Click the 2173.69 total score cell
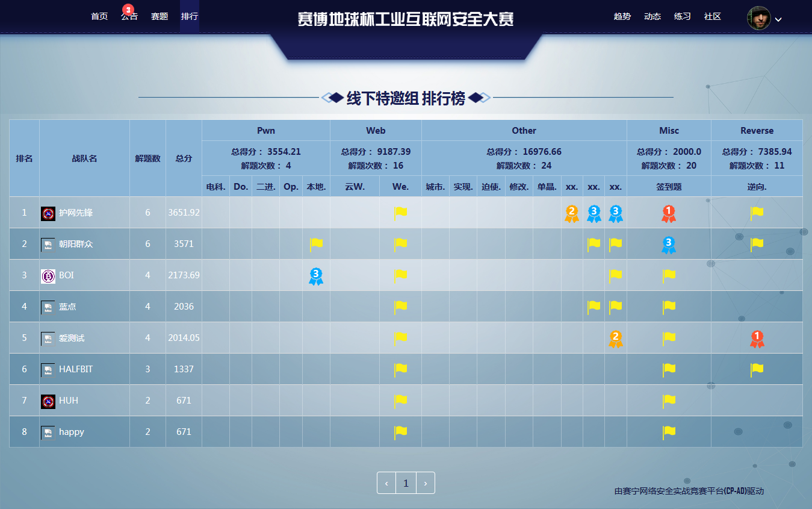Viewport: 812px width, 509px height. pos(184,275)
